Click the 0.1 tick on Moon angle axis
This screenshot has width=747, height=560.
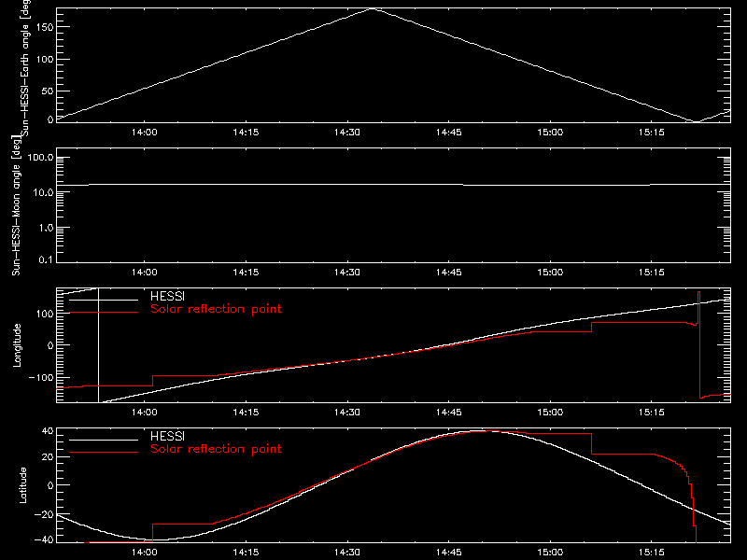coord(46,260)
